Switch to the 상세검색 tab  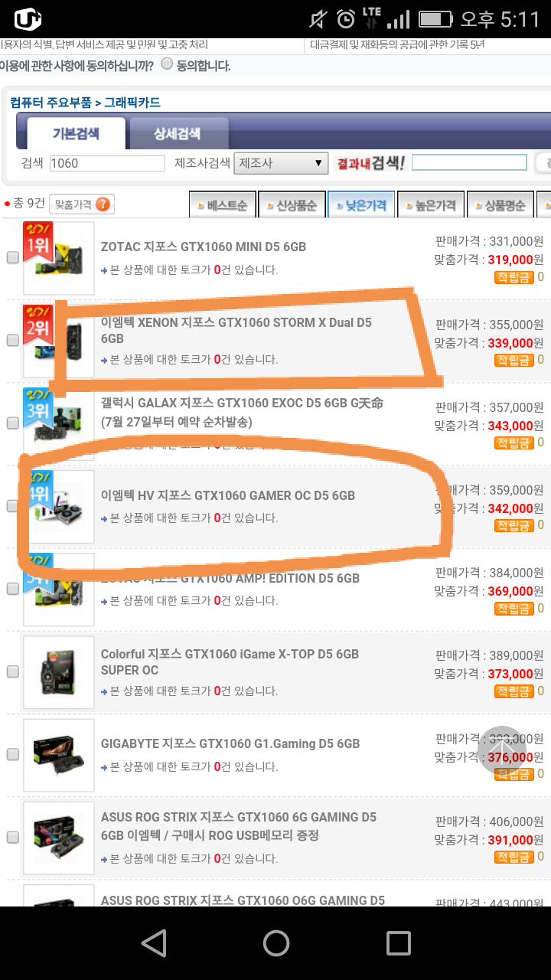click(x=178, y=133)
